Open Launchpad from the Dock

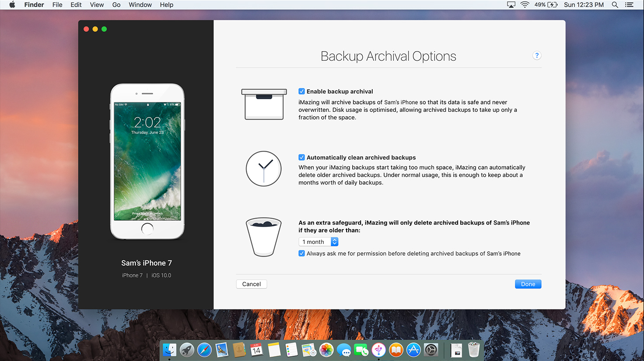click(x=187, y=350)
